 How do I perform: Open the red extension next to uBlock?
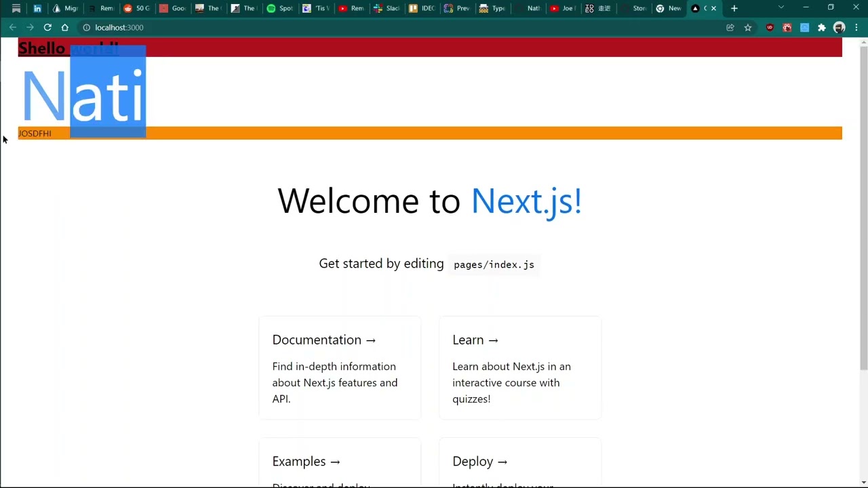[787, 28]
